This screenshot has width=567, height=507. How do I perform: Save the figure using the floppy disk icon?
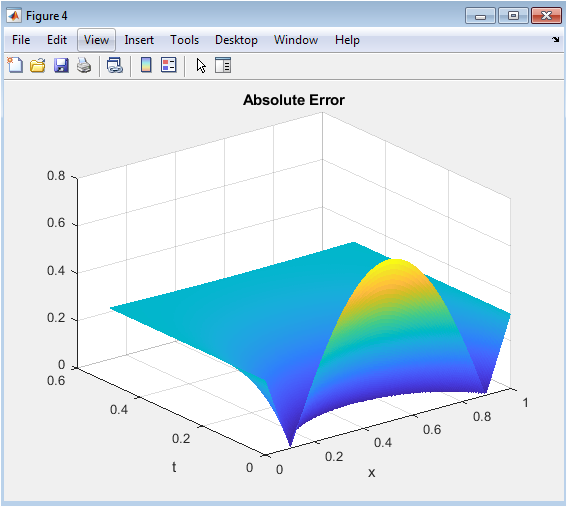(61, 65)
